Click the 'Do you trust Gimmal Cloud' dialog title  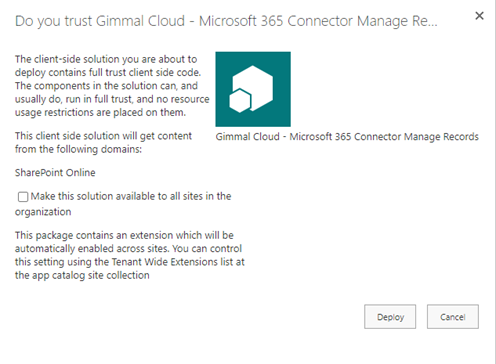click(226, 21)
